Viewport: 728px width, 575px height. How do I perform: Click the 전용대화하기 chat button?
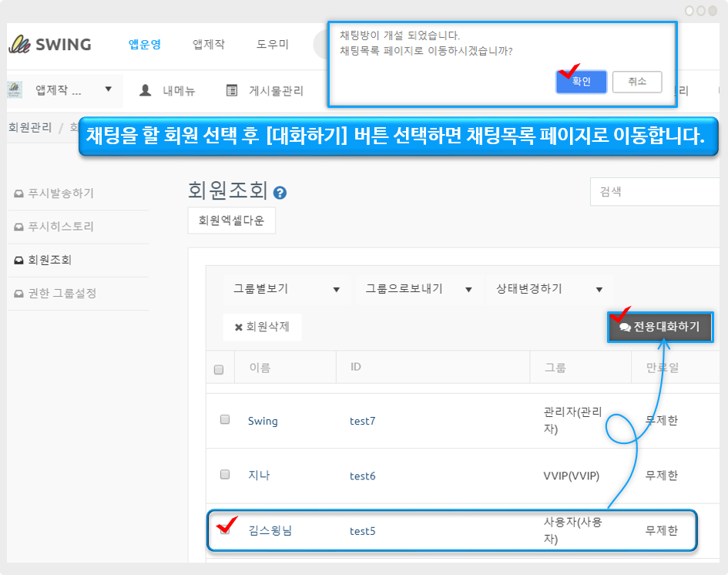pyautogui.click(x=659, y=328)
